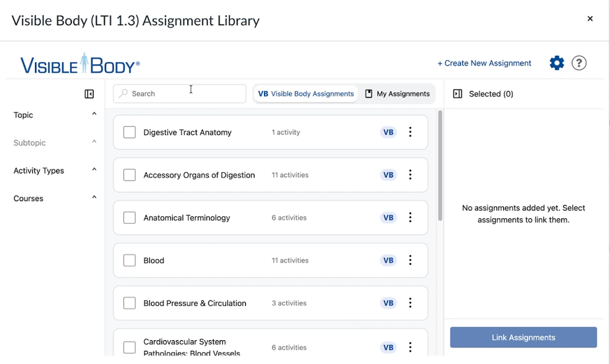Screen dimensions: 610x364
Task: Click the VB badge on Accessory Organs of Digestion
Action: (388, 175)
